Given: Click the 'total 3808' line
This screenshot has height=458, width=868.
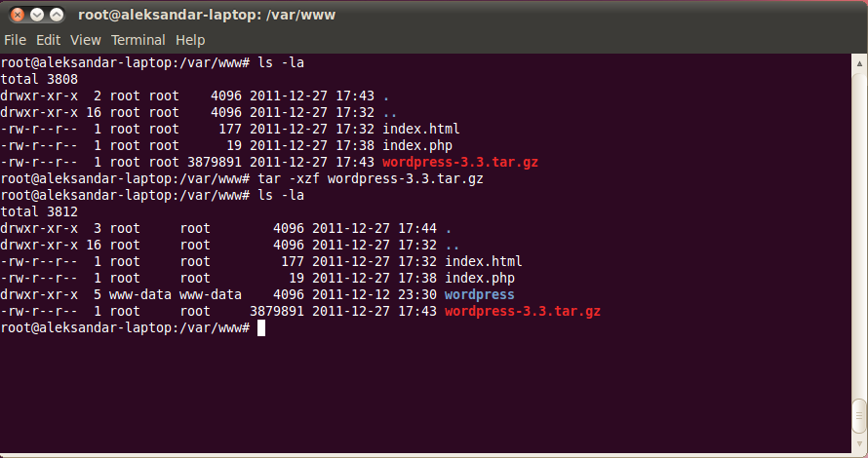Looking at the screenshot, I should 39,79.
